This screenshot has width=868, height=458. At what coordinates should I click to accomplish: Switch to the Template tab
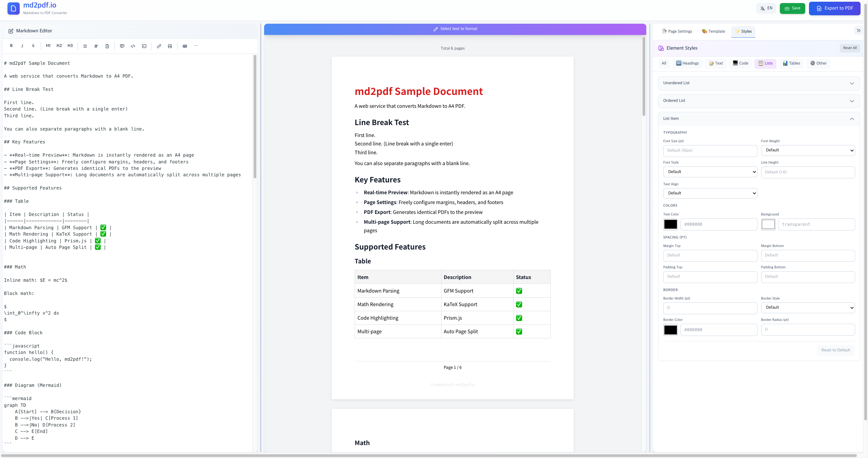713,31
